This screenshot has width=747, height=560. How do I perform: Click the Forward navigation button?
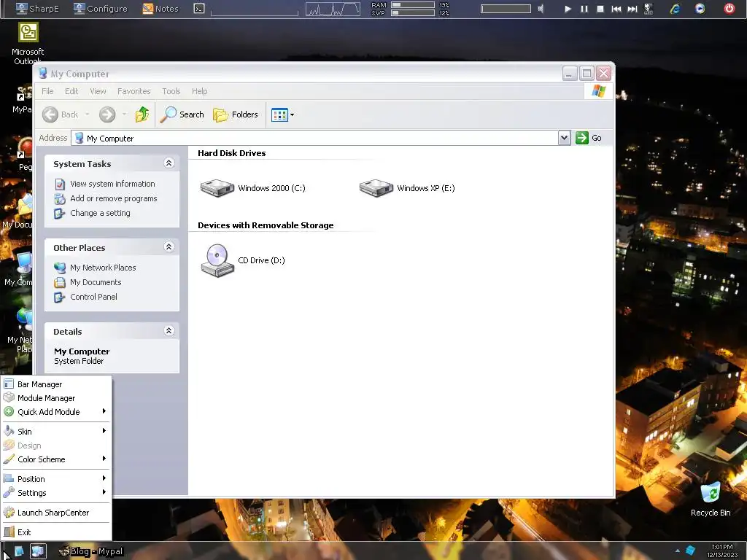(x=107, y=114)
